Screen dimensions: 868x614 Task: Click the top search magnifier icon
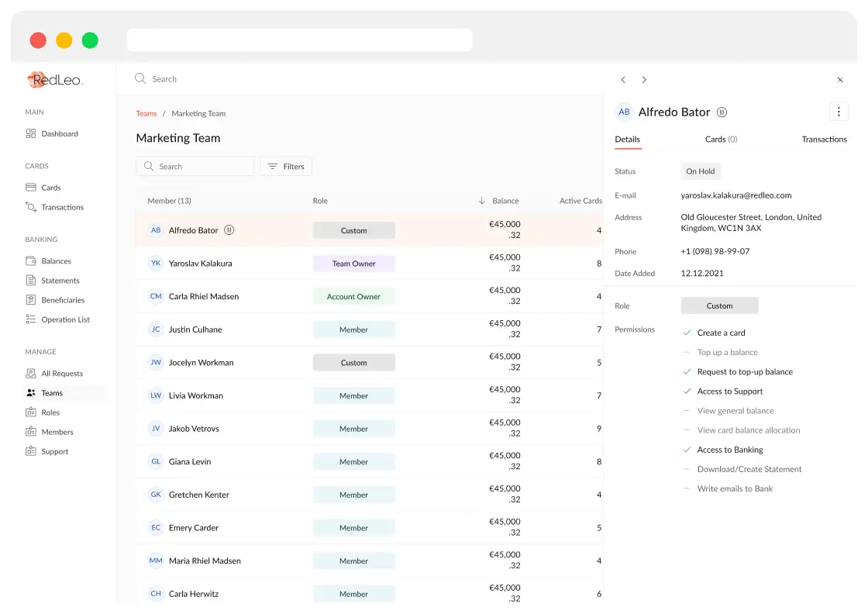pyautogui.click(x=140, y=78)
